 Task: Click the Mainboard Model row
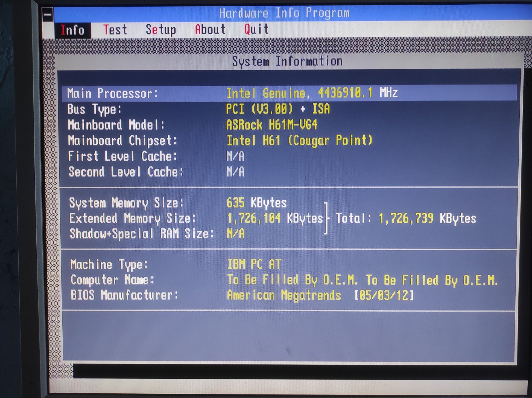coord(116,125)
